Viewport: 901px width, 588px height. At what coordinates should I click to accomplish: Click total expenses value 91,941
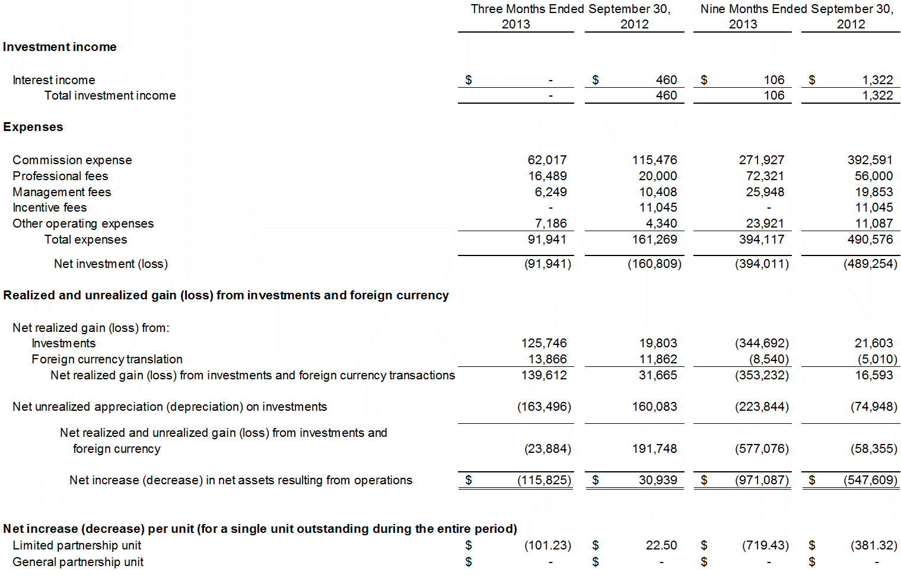pos(547,239)
